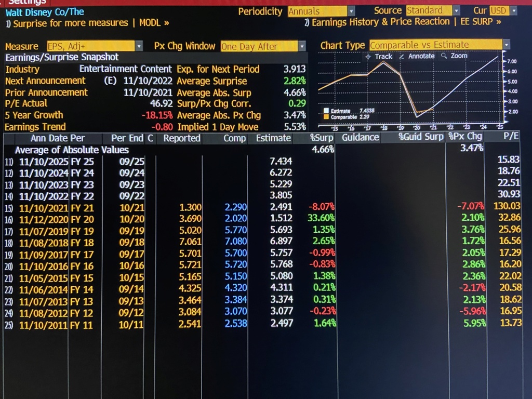Open the Chart Type dropdown
The height and width of the screenshot is (399, 532).
pos(440,45)
